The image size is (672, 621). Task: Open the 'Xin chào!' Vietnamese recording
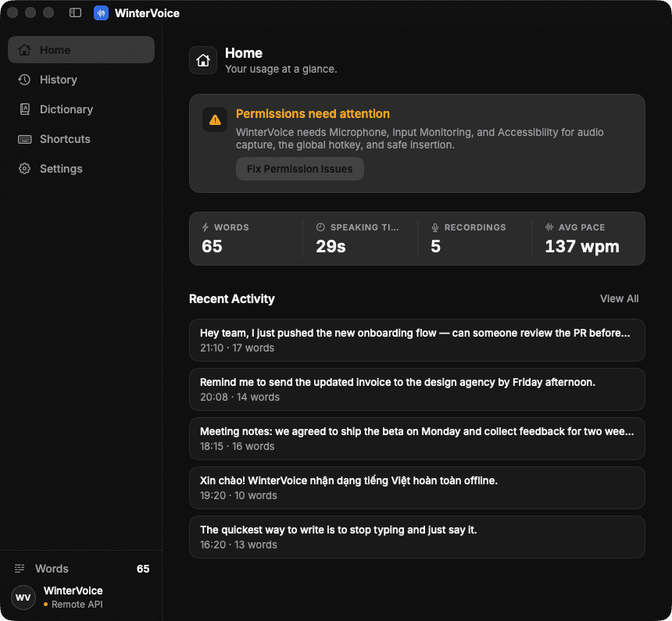tap(417, 488)
